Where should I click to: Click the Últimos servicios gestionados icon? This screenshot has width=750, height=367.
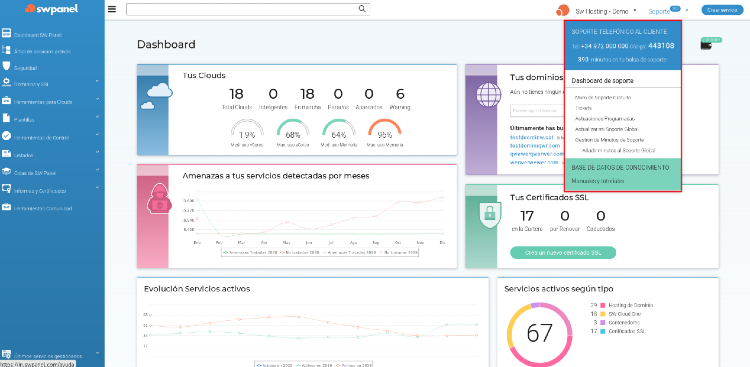coord(6,355)
